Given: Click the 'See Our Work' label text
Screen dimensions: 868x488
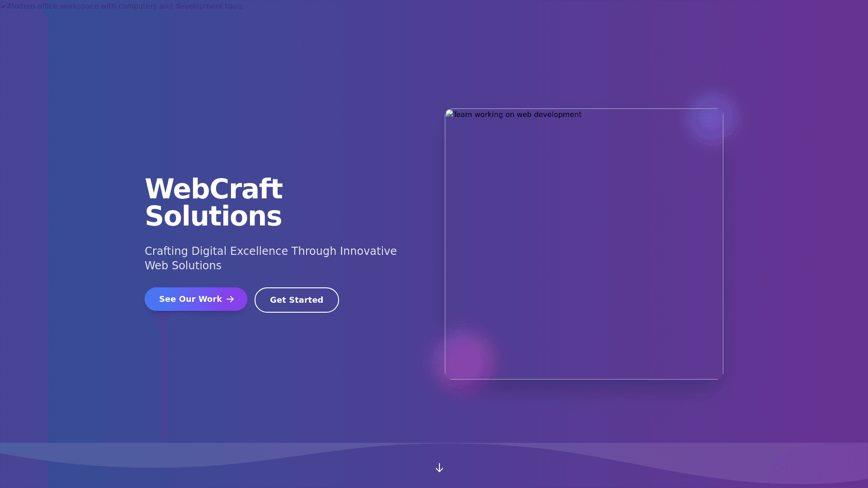Looking at the screenshot, I should pyautogui.click(x=190, y=299).
